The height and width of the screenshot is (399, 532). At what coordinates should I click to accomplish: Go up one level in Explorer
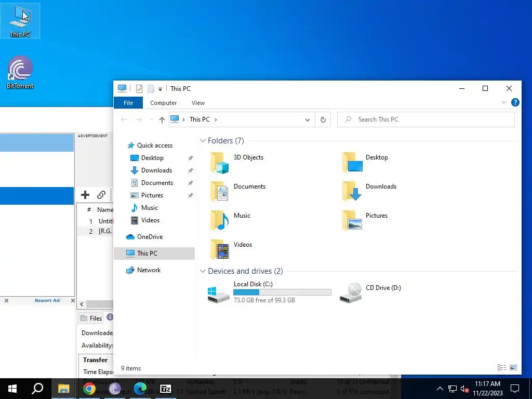pyautogui.click(x=162, y=120)
